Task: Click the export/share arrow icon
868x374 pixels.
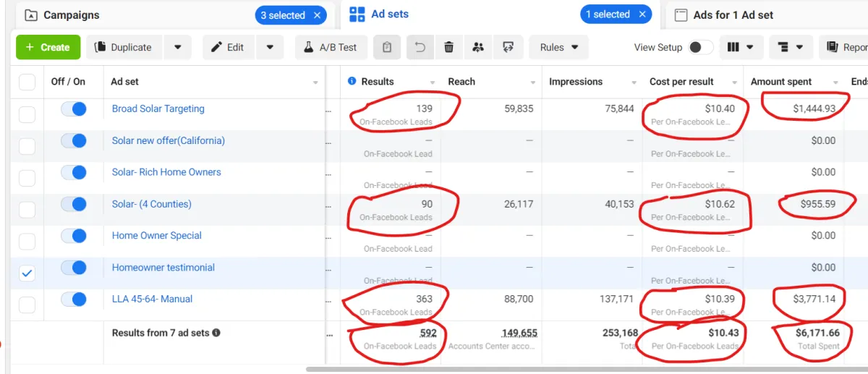Action: [508, 47]
